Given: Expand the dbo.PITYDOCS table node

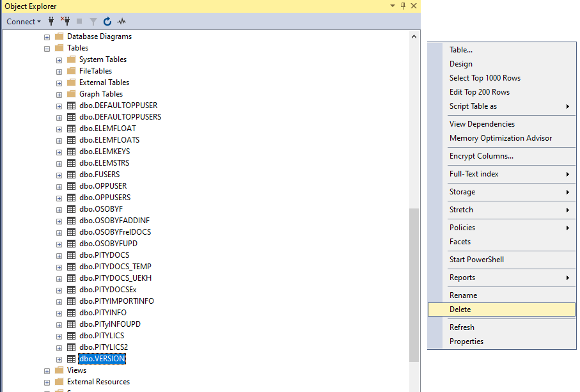Looking at the screenshot, I should pos(59,255).
